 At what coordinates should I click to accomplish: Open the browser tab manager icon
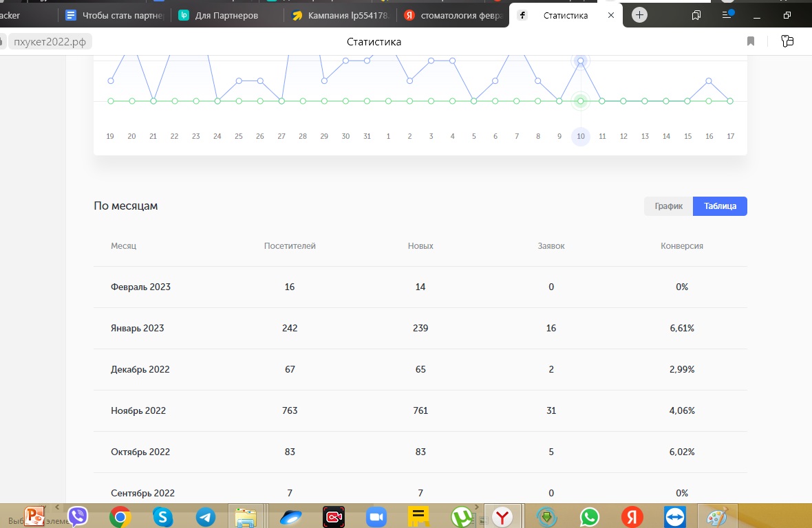[696, 15]
